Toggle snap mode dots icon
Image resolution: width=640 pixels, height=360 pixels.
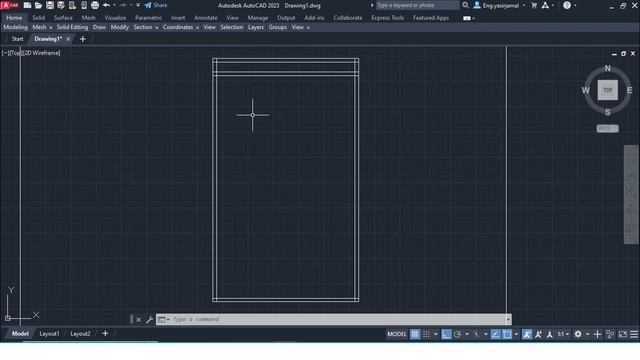(426, 334)
